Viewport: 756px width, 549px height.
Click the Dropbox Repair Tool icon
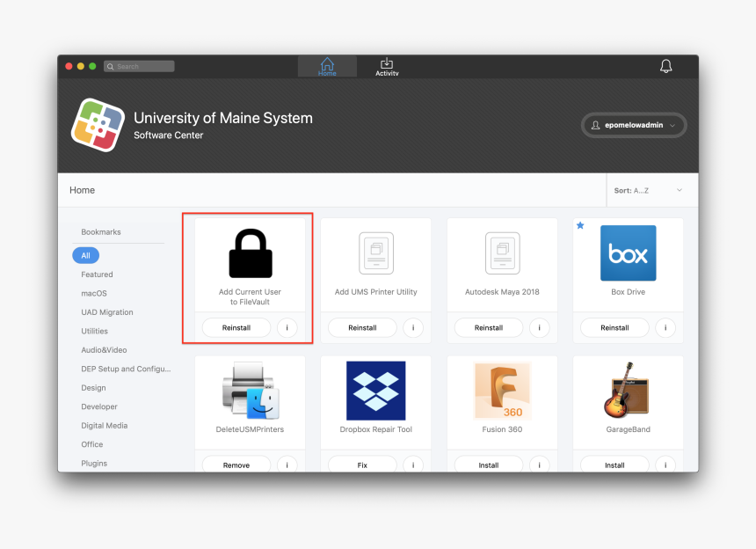coord(376,391)
